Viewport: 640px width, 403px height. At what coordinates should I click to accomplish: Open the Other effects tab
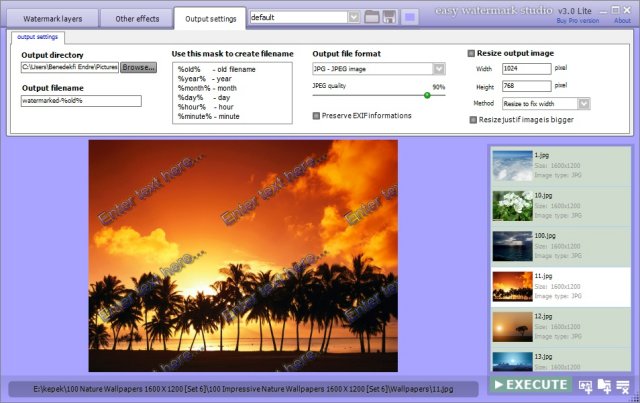[137, 19]
